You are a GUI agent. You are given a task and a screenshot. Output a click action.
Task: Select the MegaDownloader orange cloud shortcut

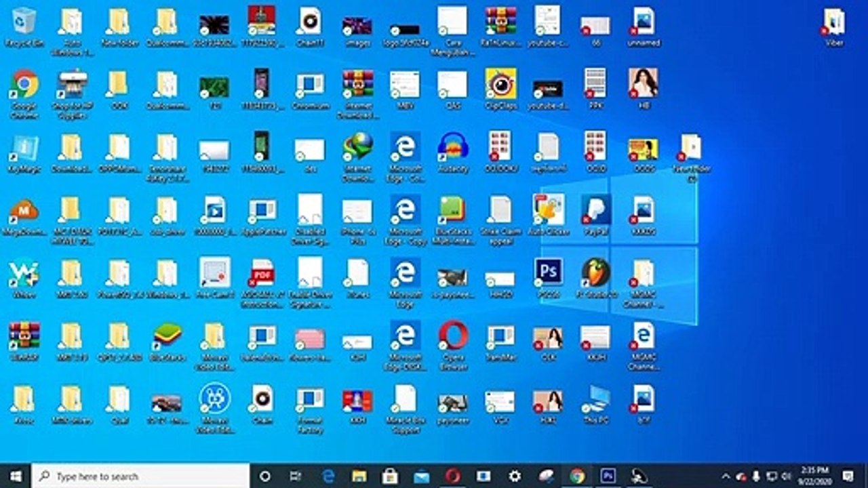(x=24, y=216)
